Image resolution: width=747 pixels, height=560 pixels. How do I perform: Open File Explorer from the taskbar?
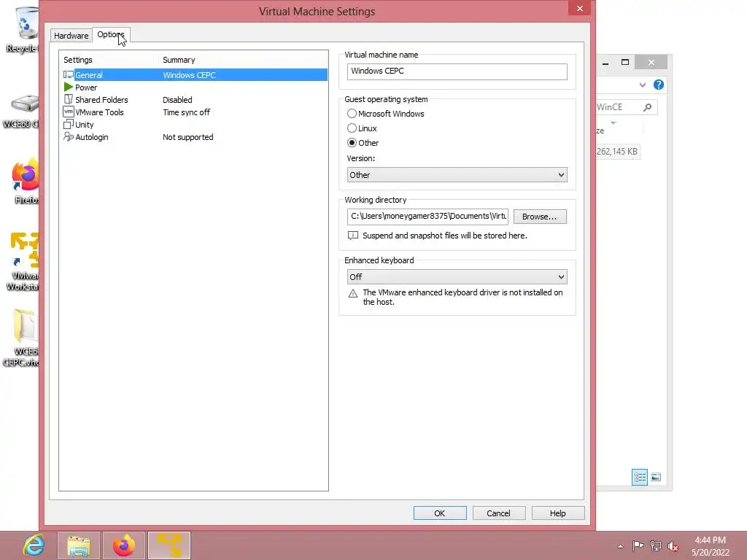79,545
